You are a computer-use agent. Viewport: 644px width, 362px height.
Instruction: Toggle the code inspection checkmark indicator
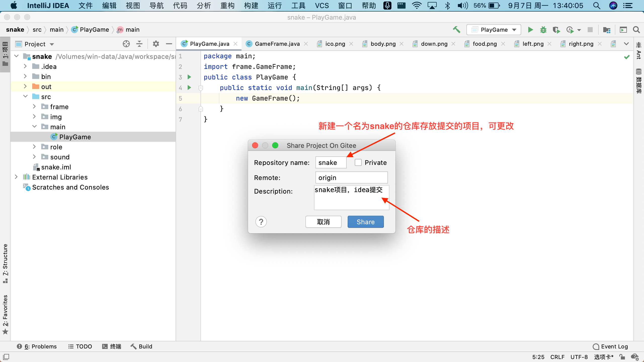point(627,57)
